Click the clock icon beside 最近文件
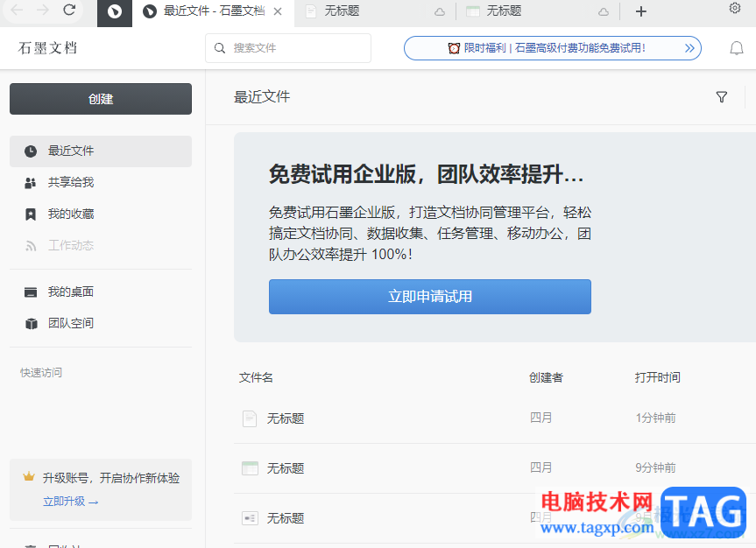 [31, 151]
